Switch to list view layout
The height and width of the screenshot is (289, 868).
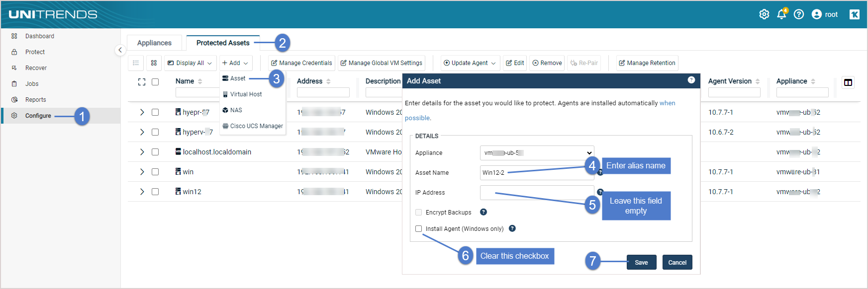coord(136,63)
